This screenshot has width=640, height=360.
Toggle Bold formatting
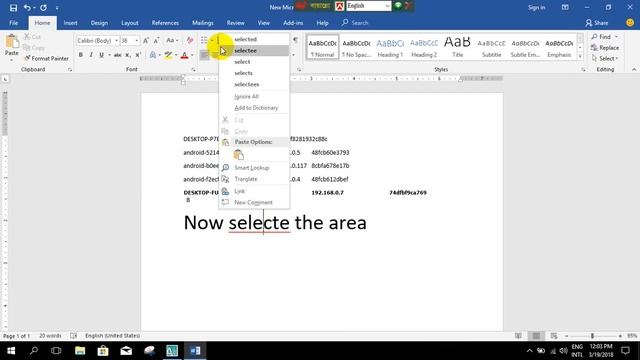pyautogui.click(x=80, y=55)
